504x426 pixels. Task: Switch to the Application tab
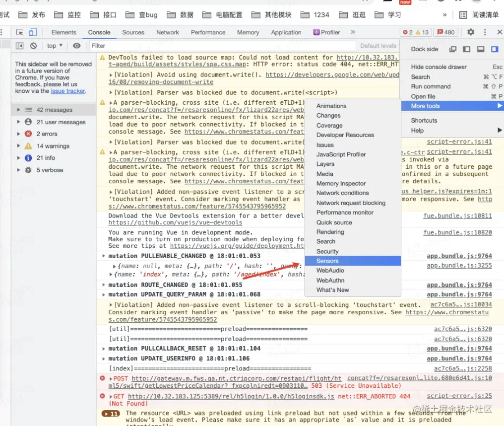click(x=286, y=32)
